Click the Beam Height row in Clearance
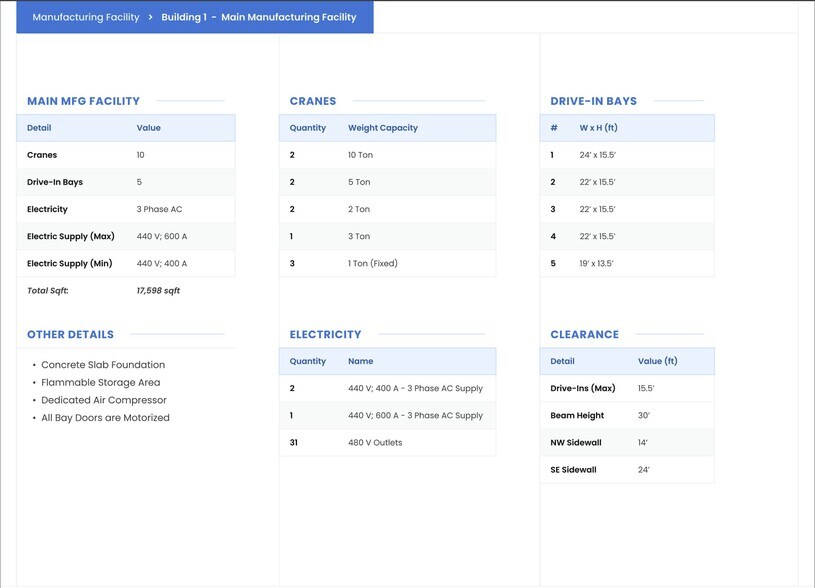Viewport: 815px width, 588px height. click(626, 416)
